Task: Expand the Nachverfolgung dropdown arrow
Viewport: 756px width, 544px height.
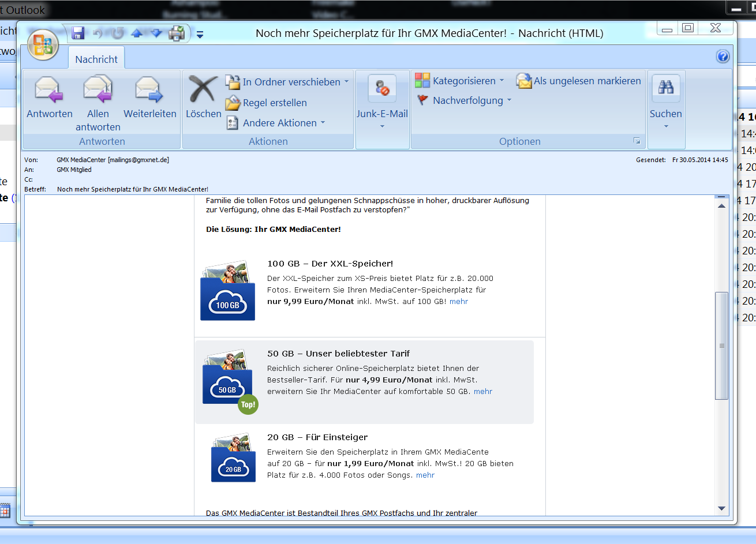Action: click(509, 100)
